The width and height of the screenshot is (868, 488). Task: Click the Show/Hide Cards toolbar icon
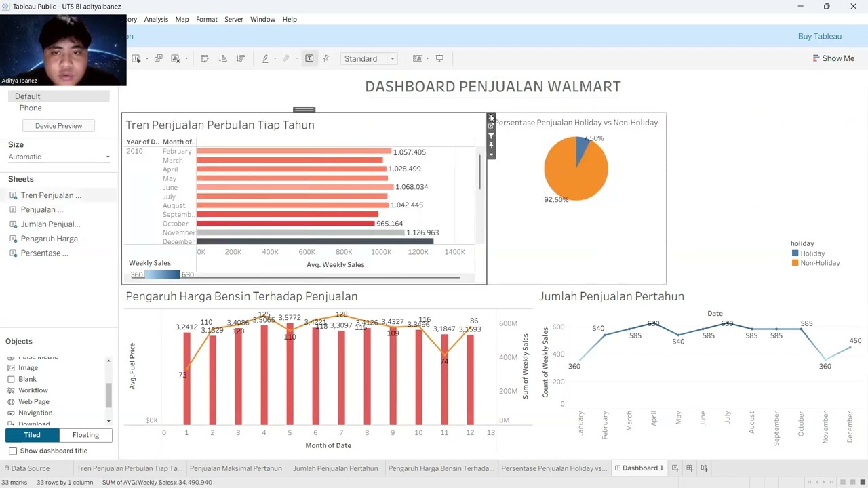coord(418,59)
